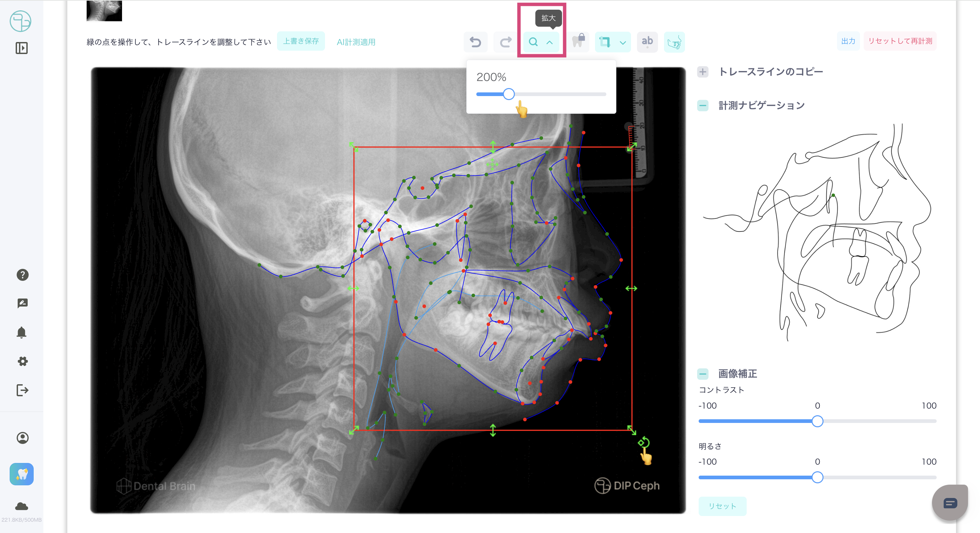The height and width of the screenshot is (533, 980).
Task: Click AI計測適用 link
Action: click(x=356, y=42)
